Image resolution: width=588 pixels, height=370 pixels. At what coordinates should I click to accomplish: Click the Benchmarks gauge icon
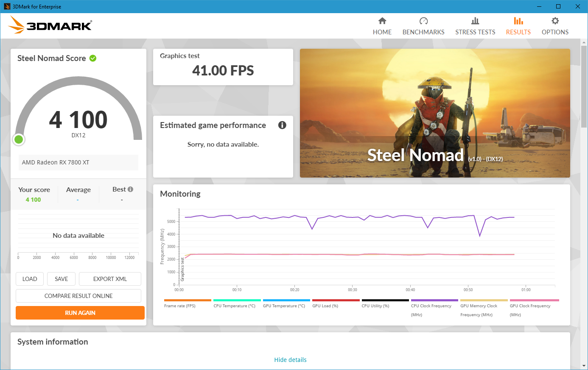[423, 21]
